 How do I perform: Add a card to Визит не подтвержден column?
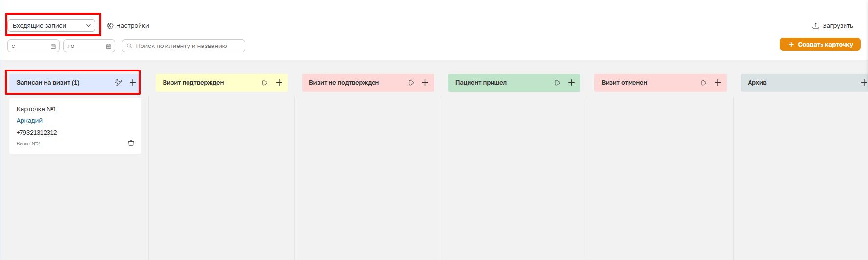point(425,83)
